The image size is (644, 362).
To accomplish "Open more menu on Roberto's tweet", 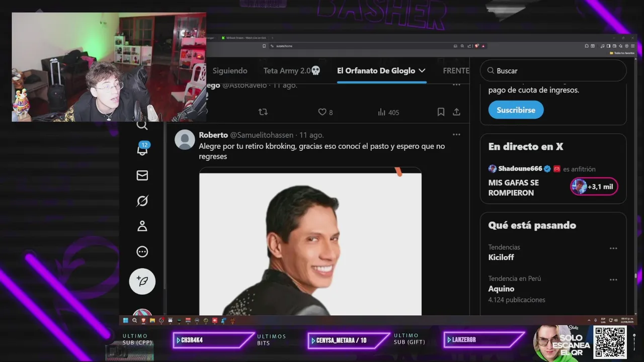I will point(456,135).
